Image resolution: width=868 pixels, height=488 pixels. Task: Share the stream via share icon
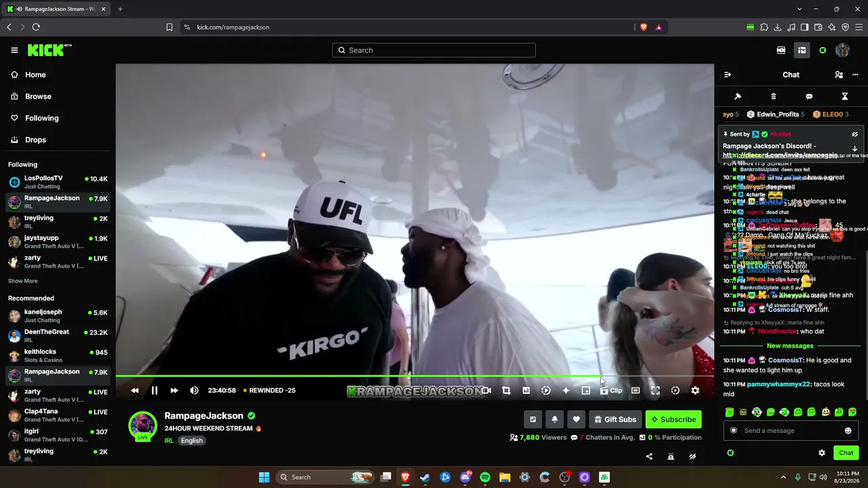[x=649, y=456]
